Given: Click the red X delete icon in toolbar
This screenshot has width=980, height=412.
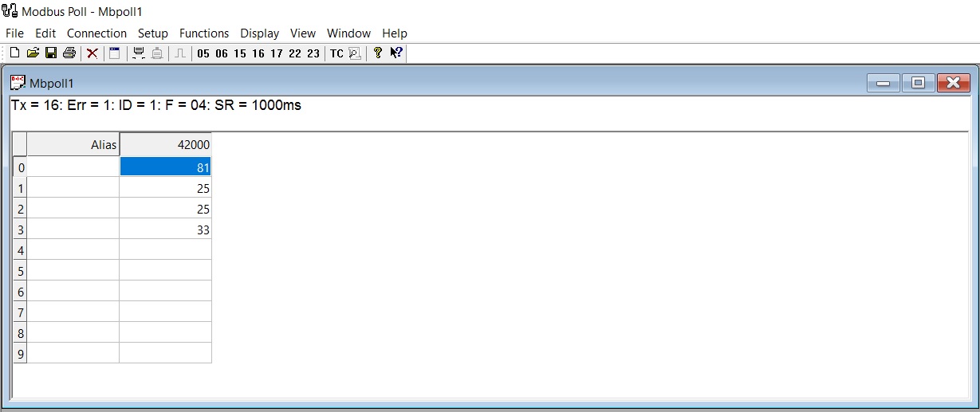Looking at the screenshot, I should point(92,53).
